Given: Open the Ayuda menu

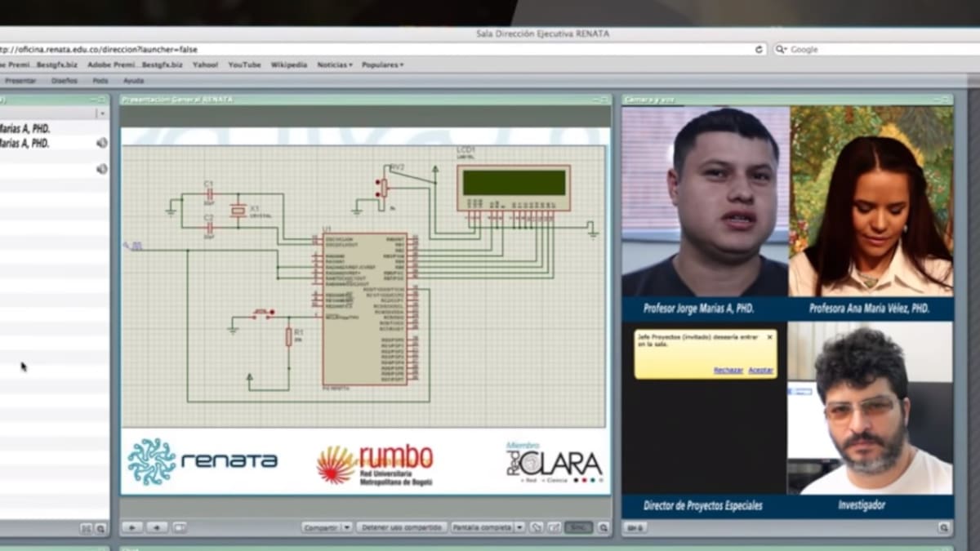Looking at the screenshot, I should 133,81.
